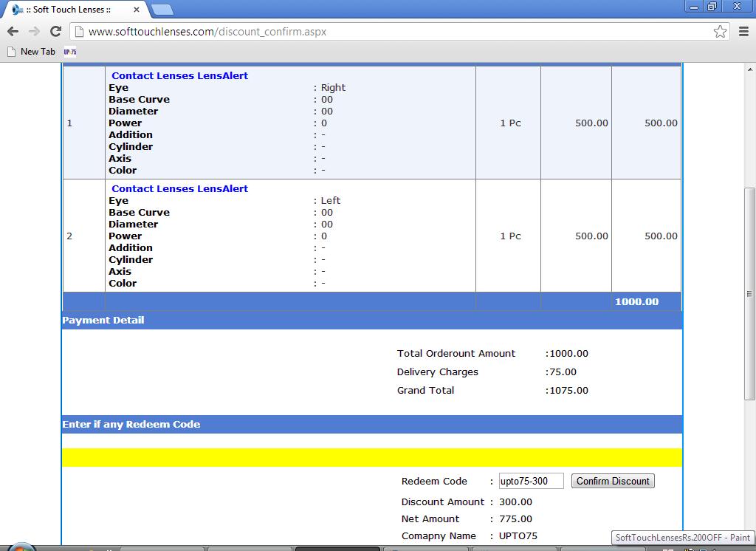The image size is (756, 551).
Task: Open the first Contact Lenses LensAlert link
Action: tap(179, 75)
